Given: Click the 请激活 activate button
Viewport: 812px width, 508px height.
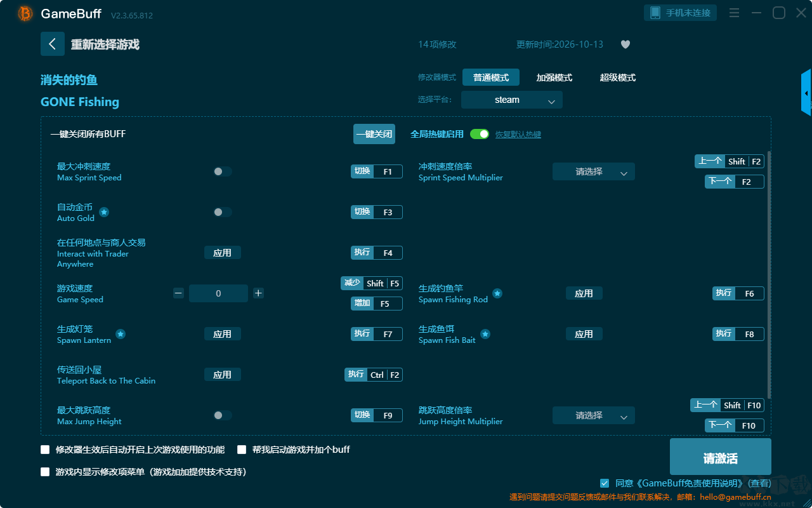Looking at the screenshot, I should pos(721,457).
